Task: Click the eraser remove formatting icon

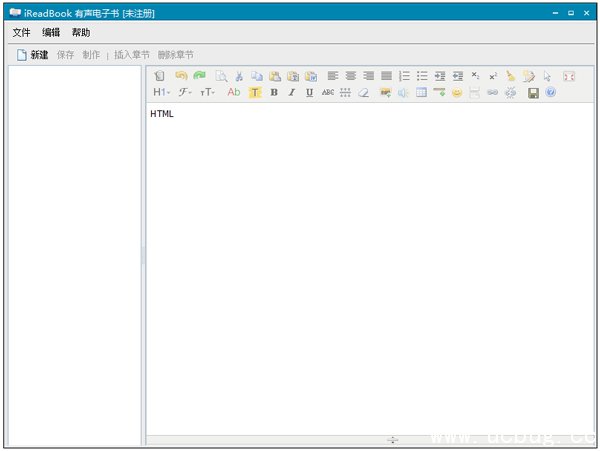Action: [364, 92]
